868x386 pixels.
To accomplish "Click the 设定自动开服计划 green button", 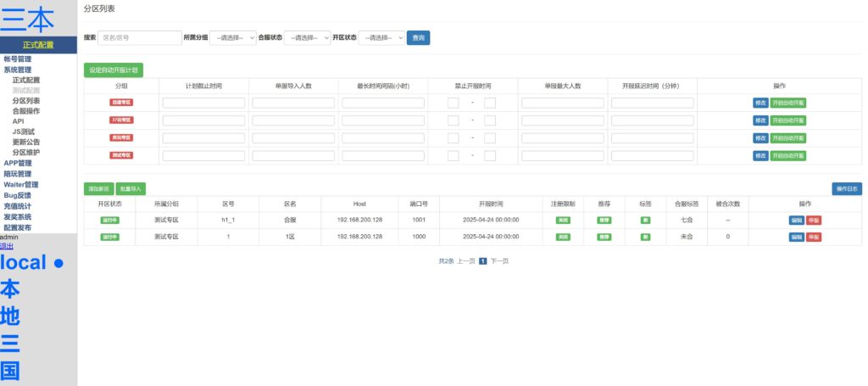I will tap(114, 70).
